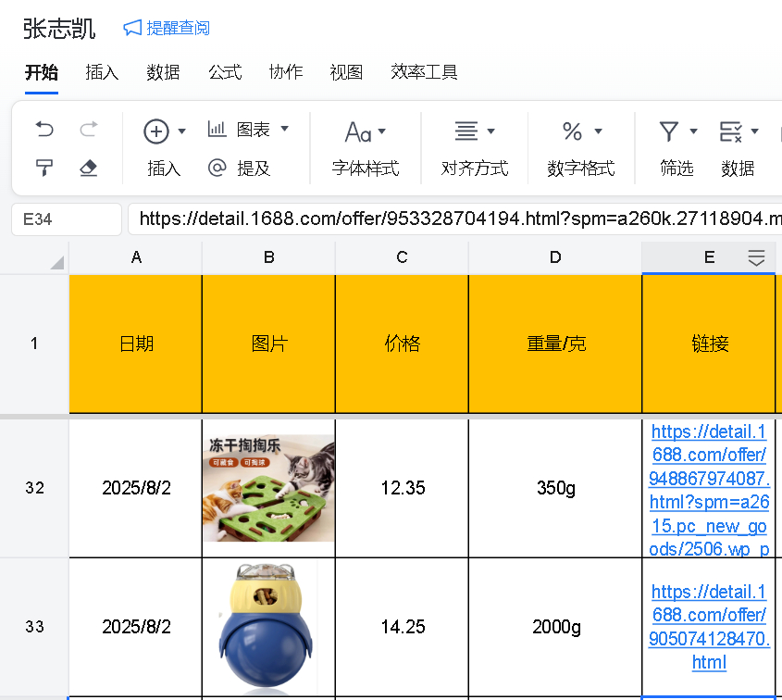Open the 1688 link in row 33
The width and height of the screenshot is (782, 700).
[709, 627]
